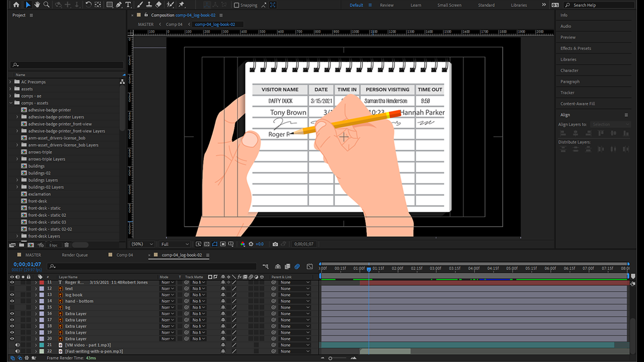Select the Type tool
The image size is (644, 362).
coord(128,5)
